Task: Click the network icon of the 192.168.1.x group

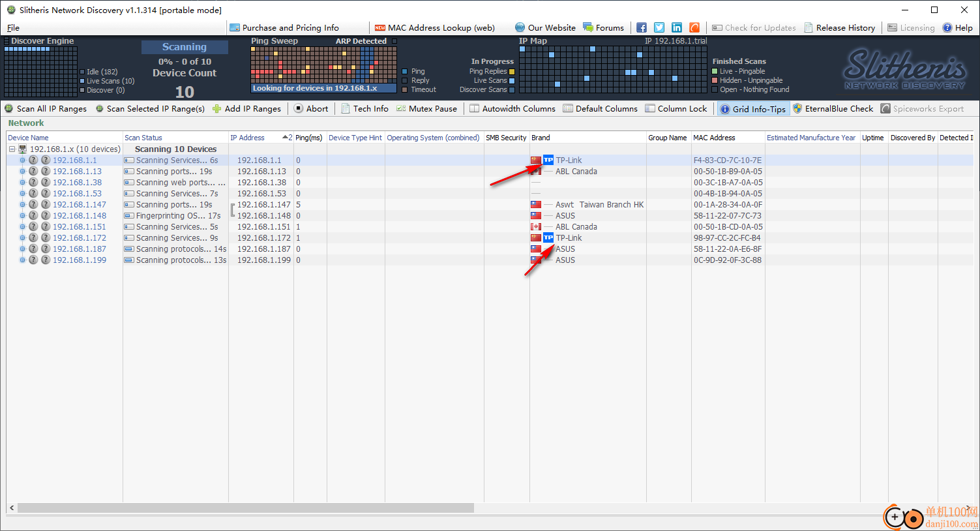Action: tap(22, 149)
